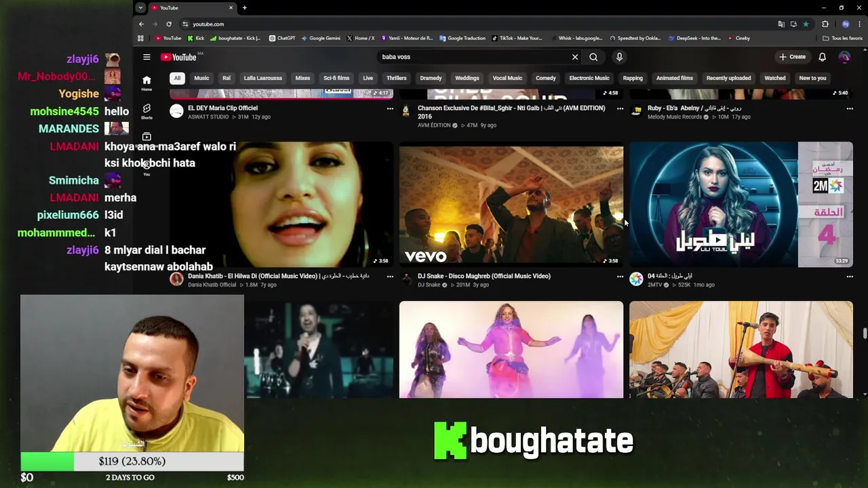Open the YouTube hamburger guide menu
This screenshot has height=488, width=868.
point(146,57)
